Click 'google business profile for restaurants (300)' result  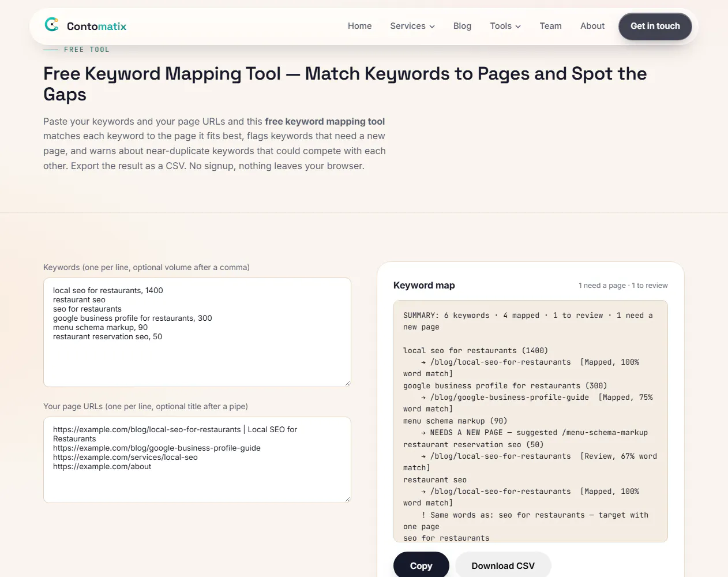(505, 385)
